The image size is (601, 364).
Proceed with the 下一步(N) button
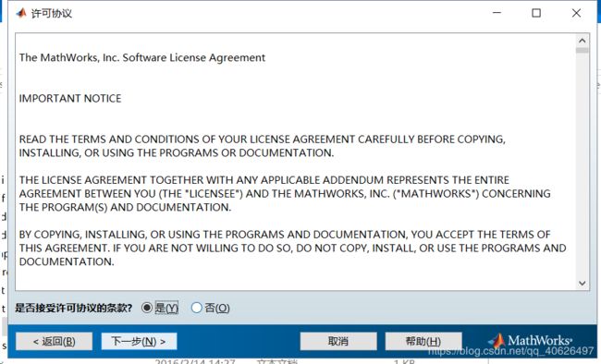click(139, 341)
